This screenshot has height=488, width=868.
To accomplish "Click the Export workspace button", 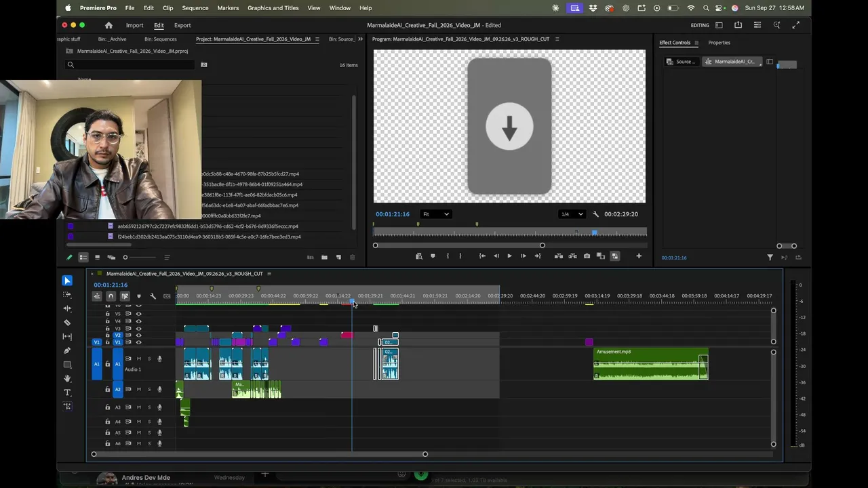I will point(182,26).
